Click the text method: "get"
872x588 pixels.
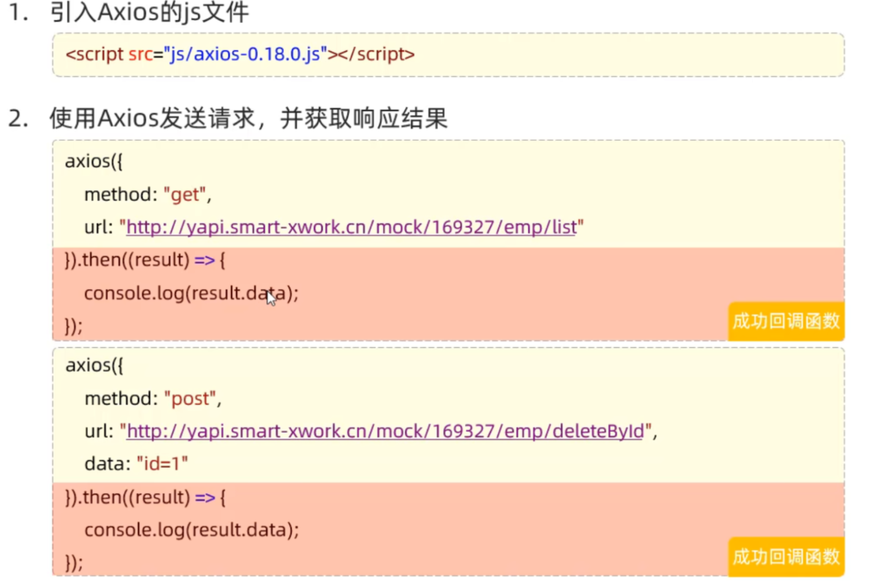click(148, 195)
